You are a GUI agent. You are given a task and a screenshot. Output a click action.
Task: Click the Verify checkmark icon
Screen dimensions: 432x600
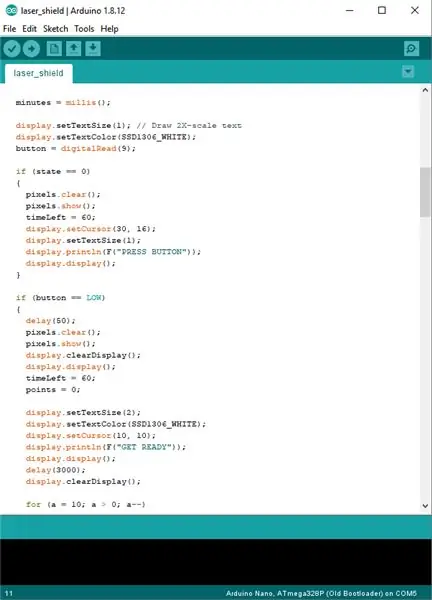tap(12, 49)
